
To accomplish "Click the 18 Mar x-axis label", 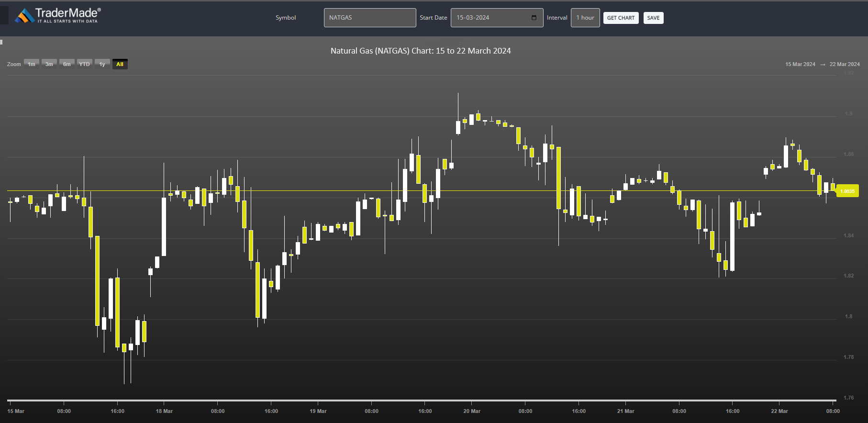I will point(164,411).
